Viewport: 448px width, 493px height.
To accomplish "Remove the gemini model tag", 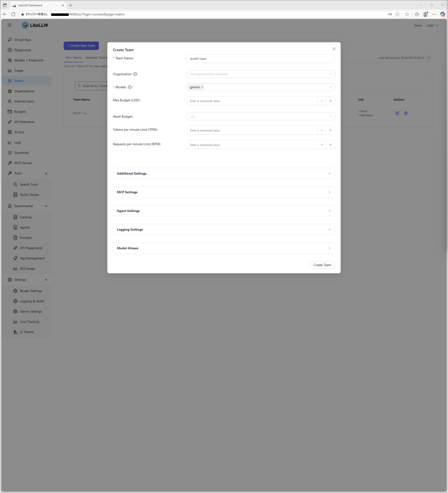I will (x=202, y=87).
